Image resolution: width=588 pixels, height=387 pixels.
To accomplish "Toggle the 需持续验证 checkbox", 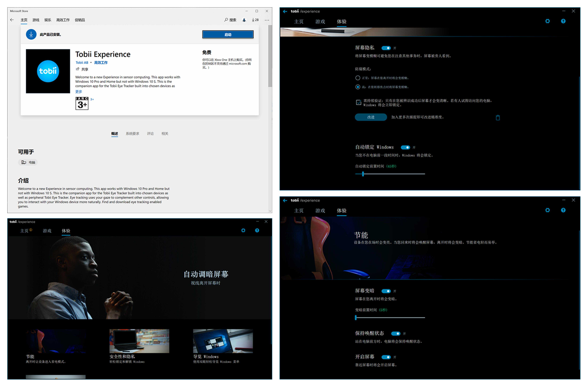I will tap(358, 102).
